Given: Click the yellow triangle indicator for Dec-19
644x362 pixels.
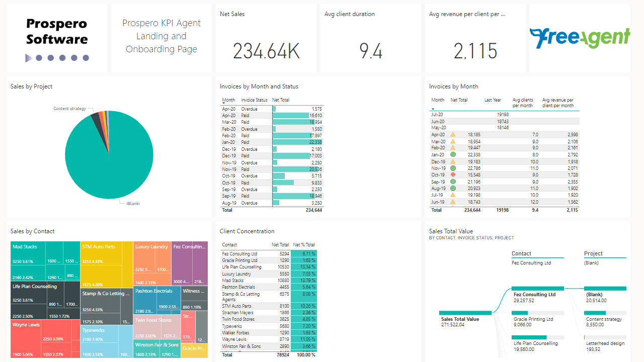Looking at the screenshot, I should coord(453,162).
